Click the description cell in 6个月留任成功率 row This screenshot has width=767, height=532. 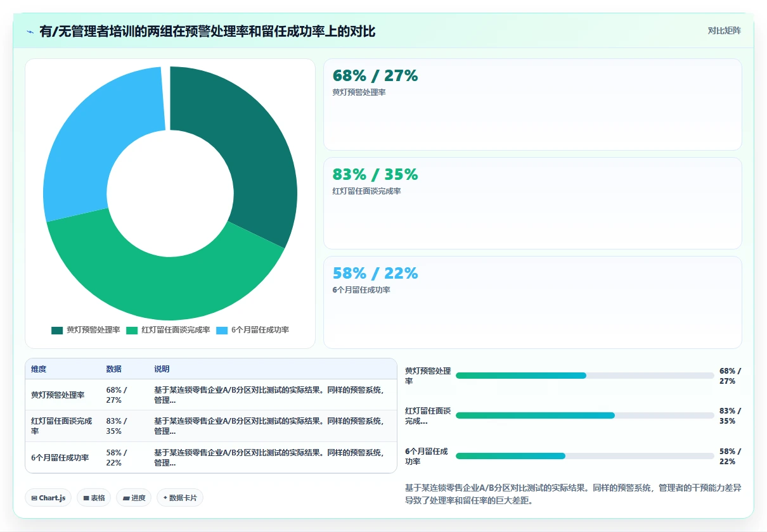(273, 457)
